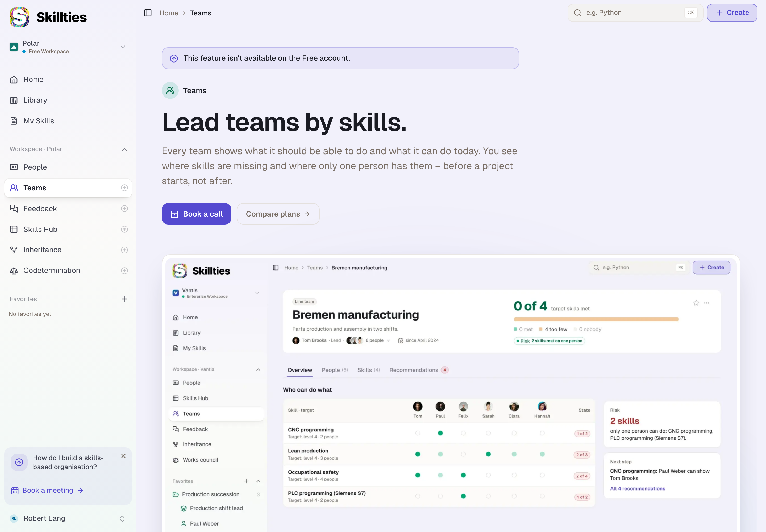766x532 pixels.
Task: Click the Home breadcrumb link
Action: coord(169,13)
